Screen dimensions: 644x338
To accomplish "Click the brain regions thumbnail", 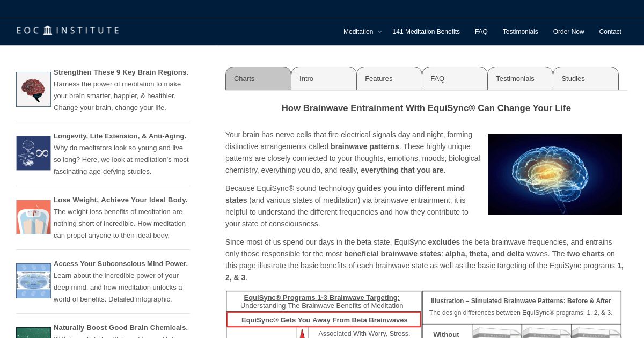I will pos(33,89).
